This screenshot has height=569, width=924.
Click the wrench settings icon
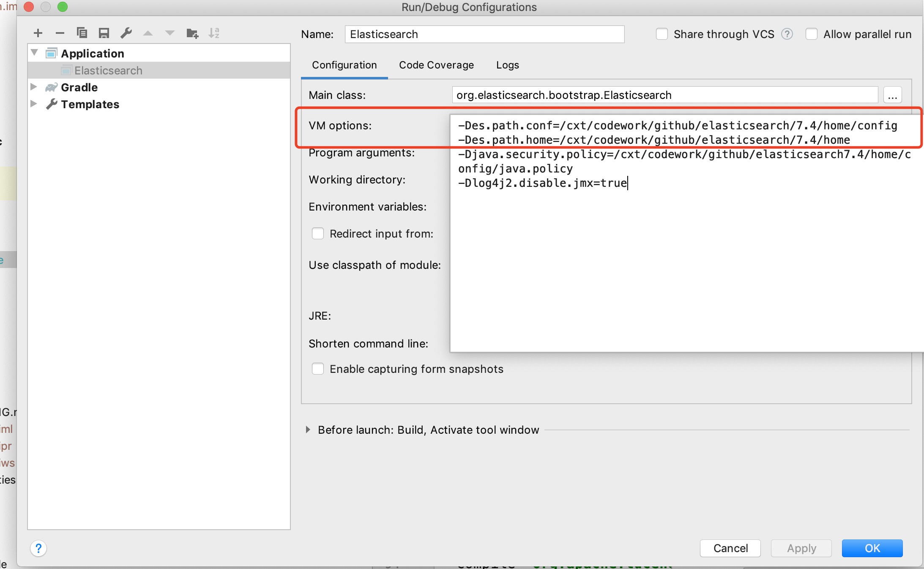(x=126, y=34)
